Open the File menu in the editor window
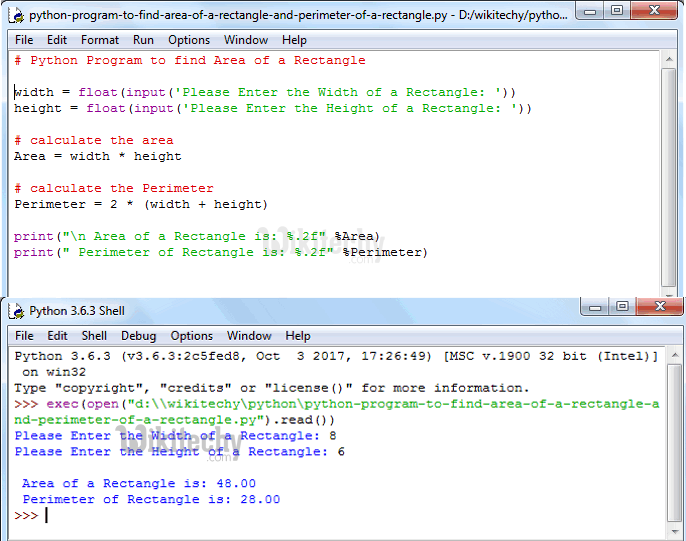Image resolution: width=686 pixels, height=541 pixels. [x=24, y=40]
